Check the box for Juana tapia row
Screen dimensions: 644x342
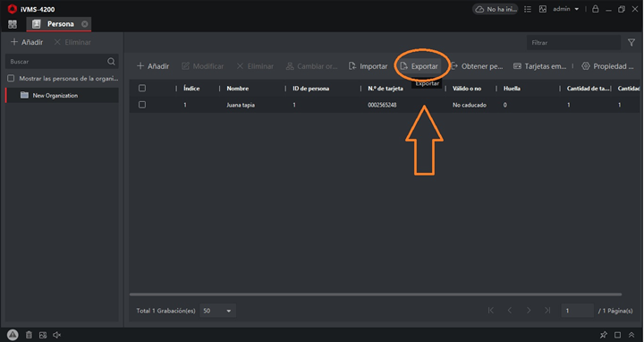[x=142, y=105]
